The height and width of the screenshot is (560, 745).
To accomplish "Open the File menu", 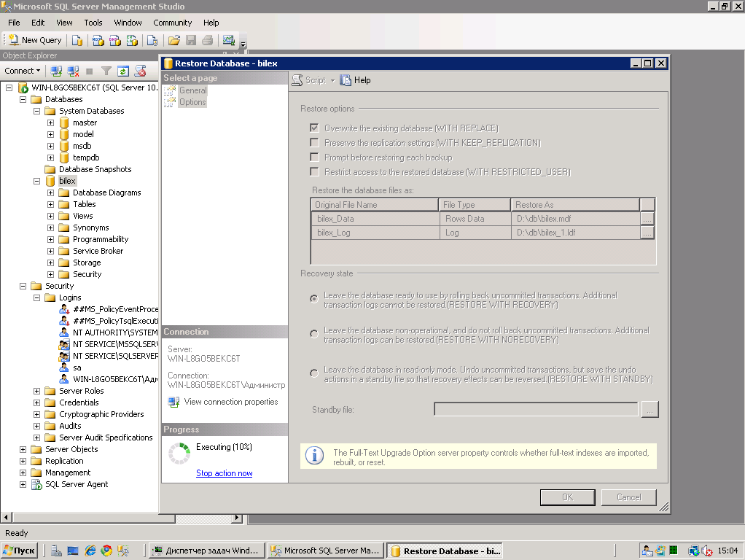I will point(14,23).
